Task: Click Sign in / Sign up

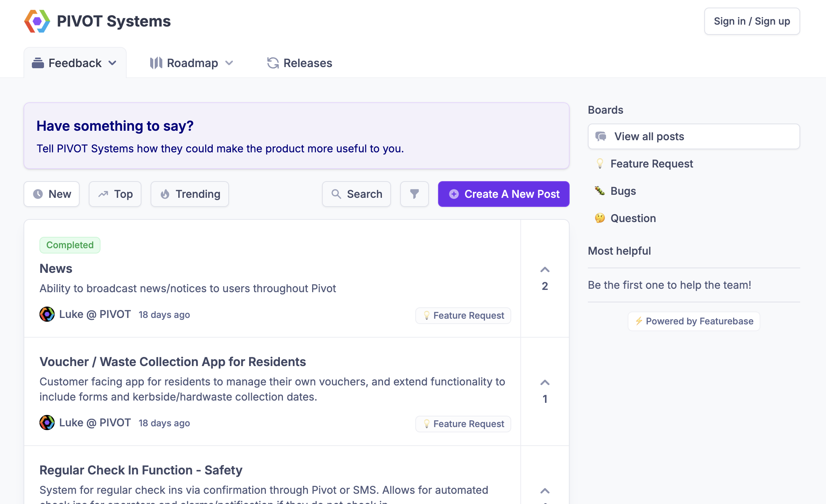Action: 752,21
